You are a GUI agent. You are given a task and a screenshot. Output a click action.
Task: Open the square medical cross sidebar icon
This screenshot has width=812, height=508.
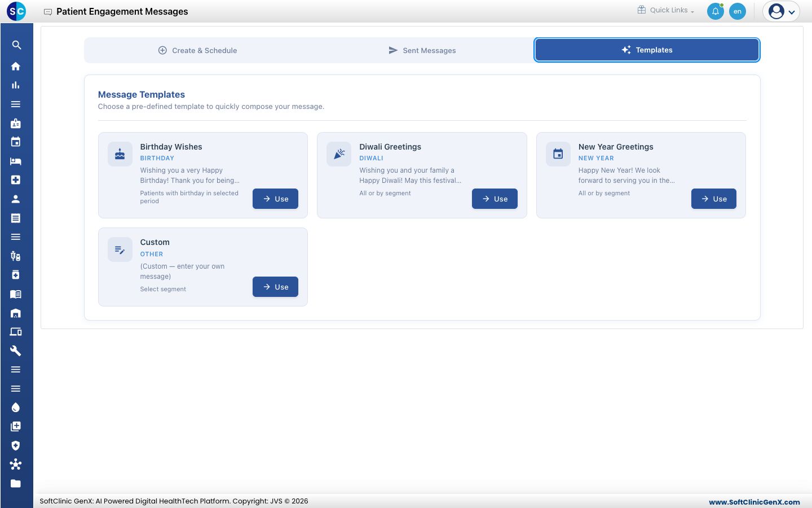click(16, 180)
